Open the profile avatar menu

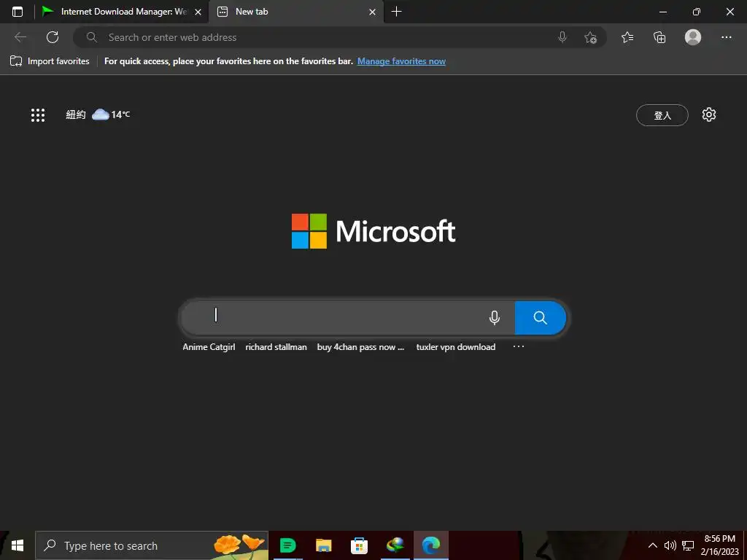pyautogui.click(x=693, y=37)
